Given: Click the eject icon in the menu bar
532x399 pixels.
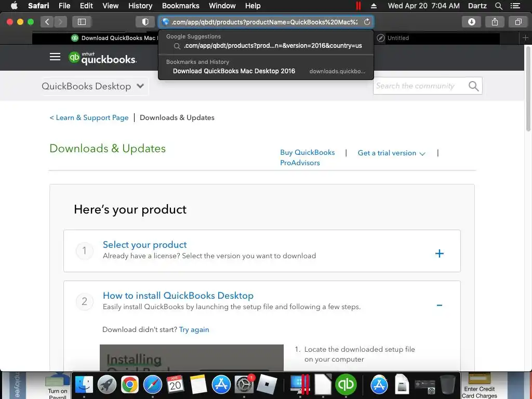Looking at the screenshot, I should [x=374, y=6].
